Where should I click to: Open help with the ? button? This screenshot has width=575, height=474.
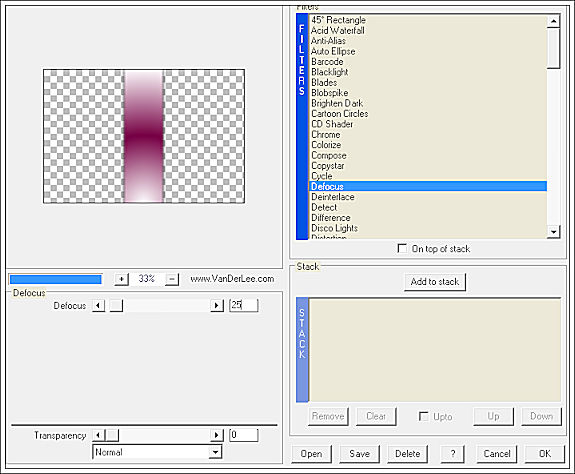453,454
